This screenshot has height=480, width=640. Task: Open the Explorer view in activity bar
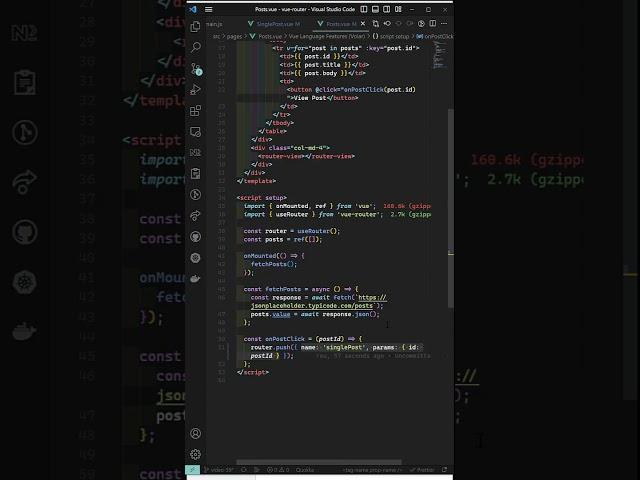[x=196, y=27]
